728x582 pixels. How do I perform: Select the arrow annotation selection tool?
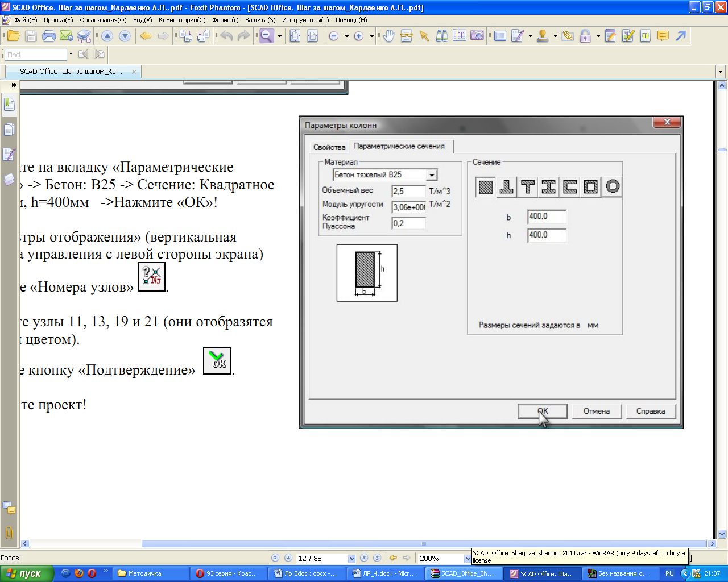(x=424, y=36)
